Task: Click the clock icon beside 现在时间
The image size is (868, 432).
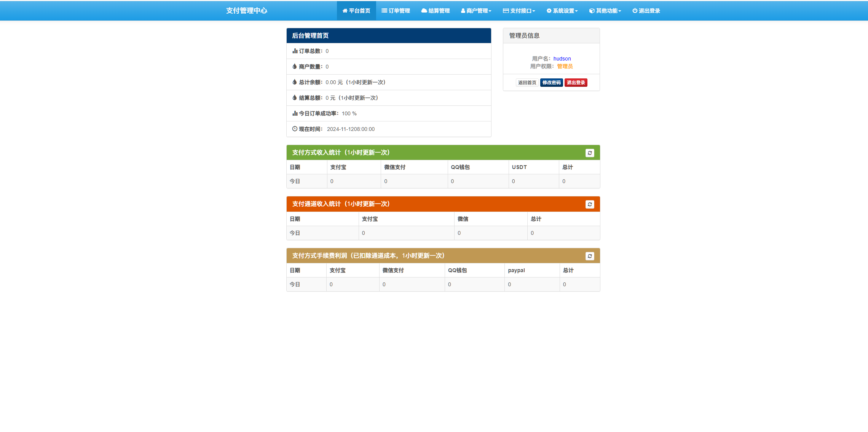Action: pos(294,129)
